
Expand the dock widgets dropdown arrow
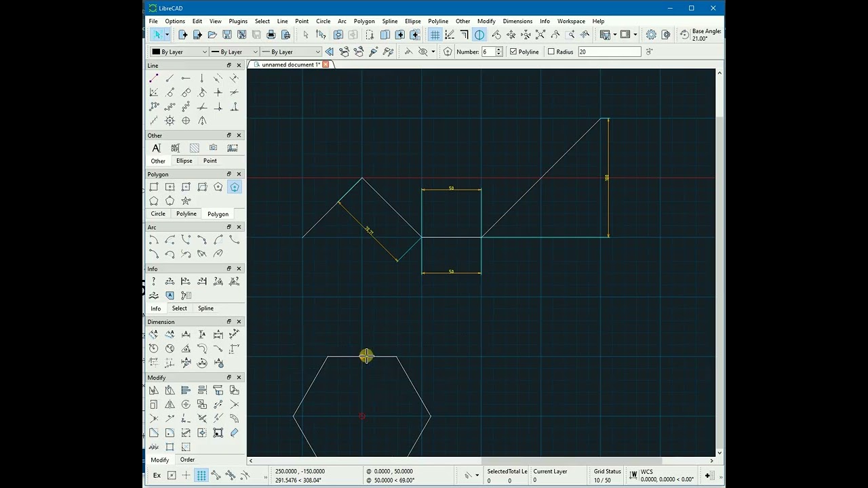[x=635, y=35]
